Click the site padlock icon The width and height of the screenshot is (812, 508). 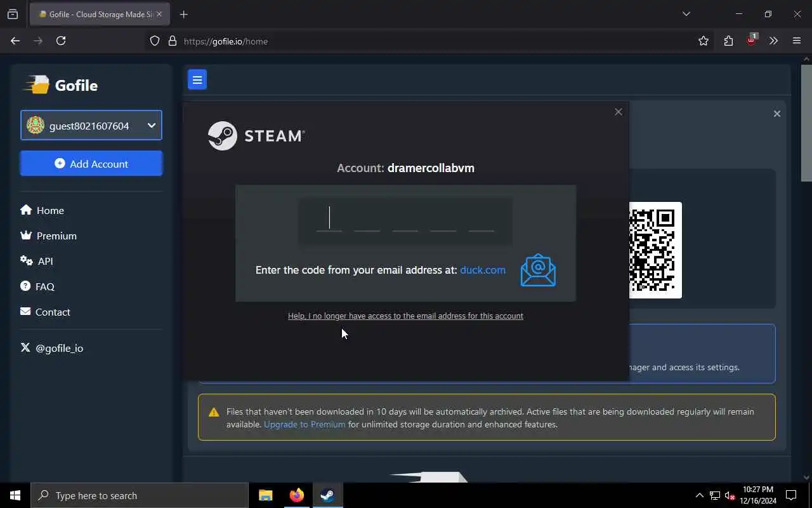172,41
